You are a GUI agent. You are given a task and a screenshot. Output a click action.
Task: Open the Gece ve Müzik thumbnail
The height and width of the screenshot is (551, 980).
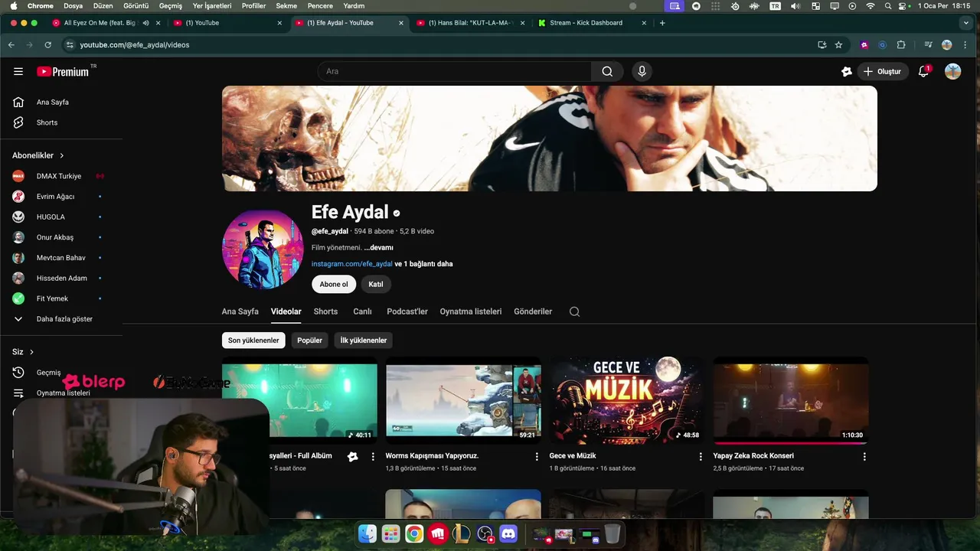[x=627, y=400]
